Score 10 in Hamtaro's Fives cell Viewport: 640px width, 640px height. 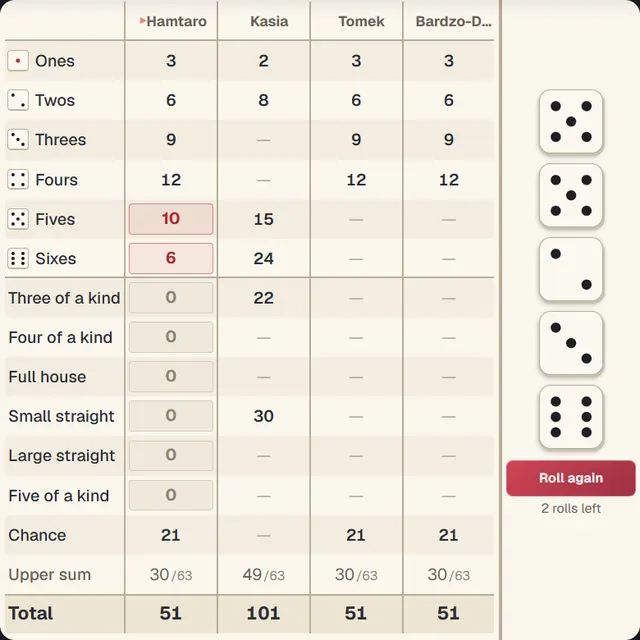pyautogui.click(x=171, y=219)
